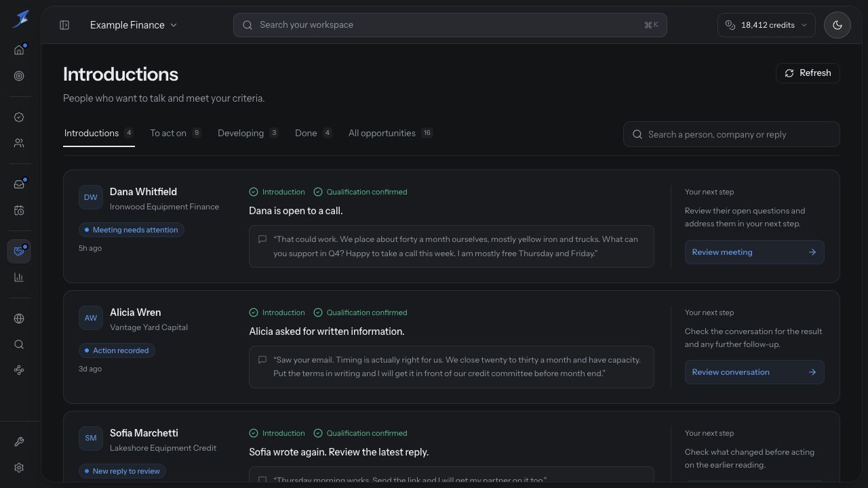Toggle dark mode with the moon button
Image resolution: width=868 pixels, height=488 pixels.
tap(837, 25)
